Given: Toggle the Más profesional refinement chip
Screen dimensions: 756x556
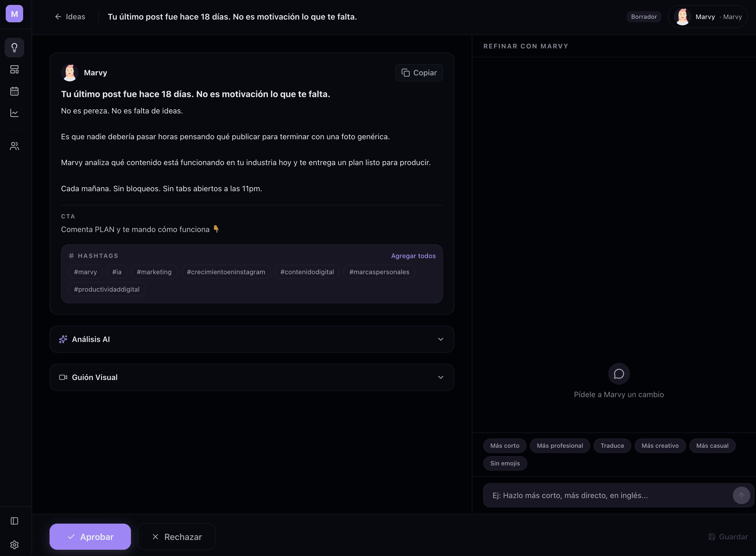Looking at the screenshot, I should 560,445.
